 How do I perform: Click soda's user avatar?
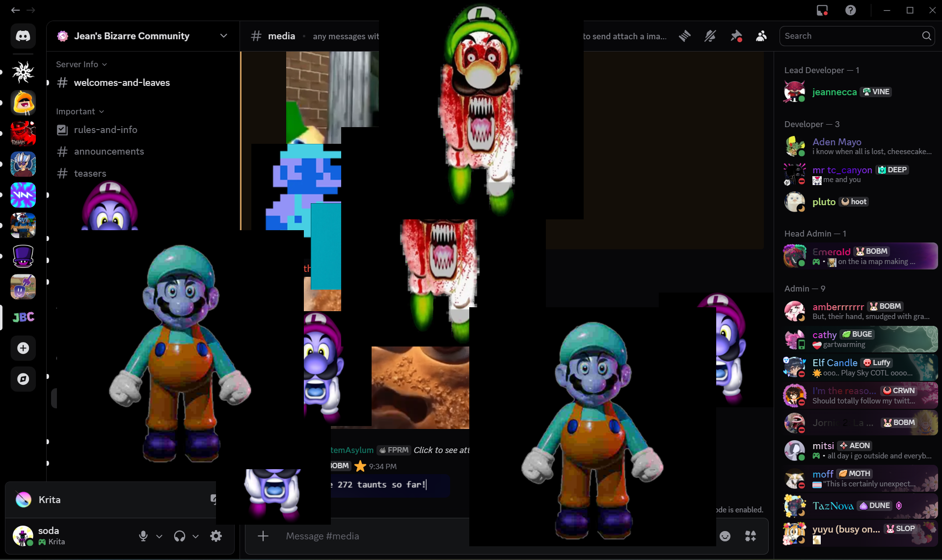click(x=23, y=536)
